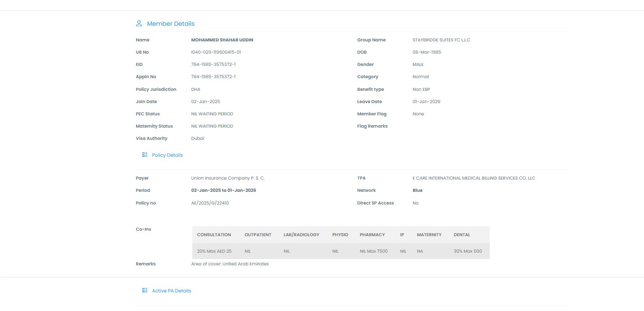Click the PHARMACY column header
644x311 pixels.
coord(372,235)
